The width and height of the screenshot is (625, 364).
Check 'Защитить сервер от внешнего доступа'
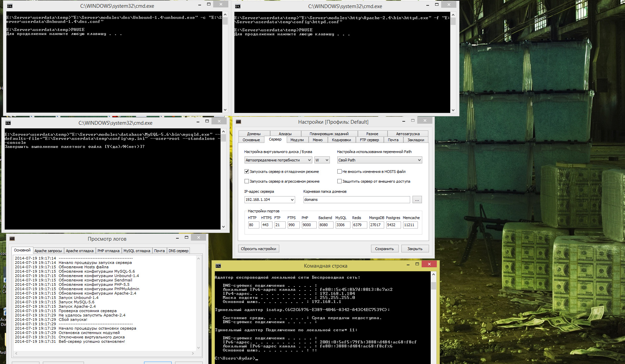[339, 181]
